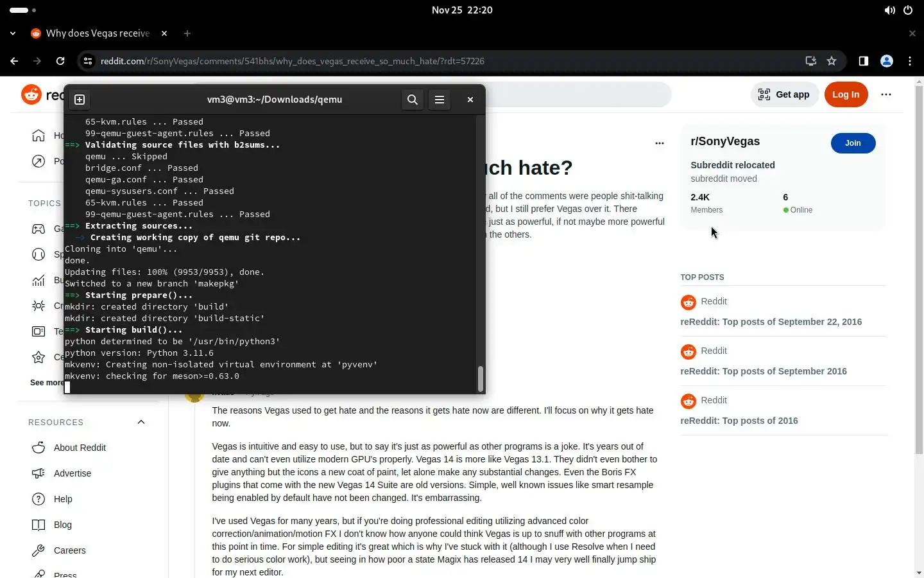Close the Vegas Reddit tab
This screenshot has width=924, height=578.
pos(164,33)
